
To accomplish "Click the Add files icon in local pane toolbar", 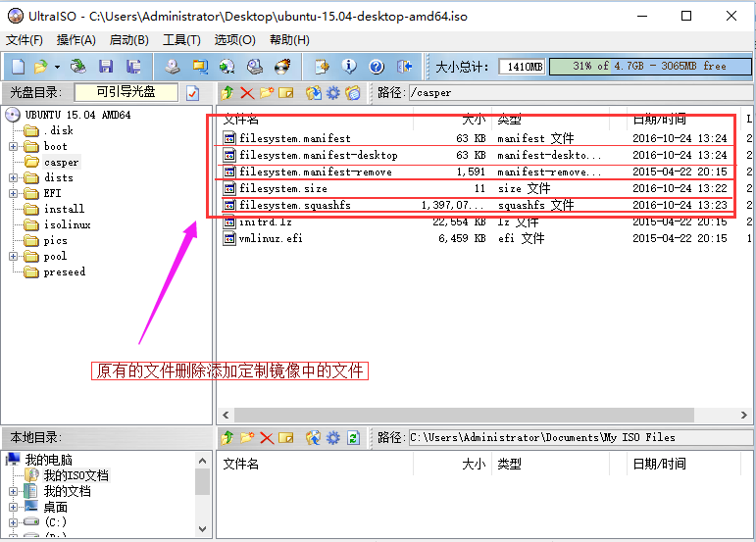I will [x=314, y=437].
